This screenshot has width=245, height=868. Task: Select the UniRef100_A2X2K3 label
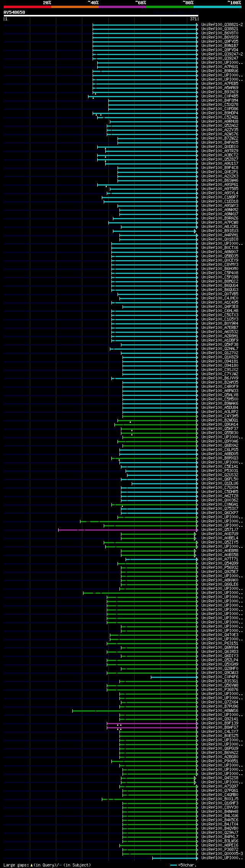tap(220, 176)
